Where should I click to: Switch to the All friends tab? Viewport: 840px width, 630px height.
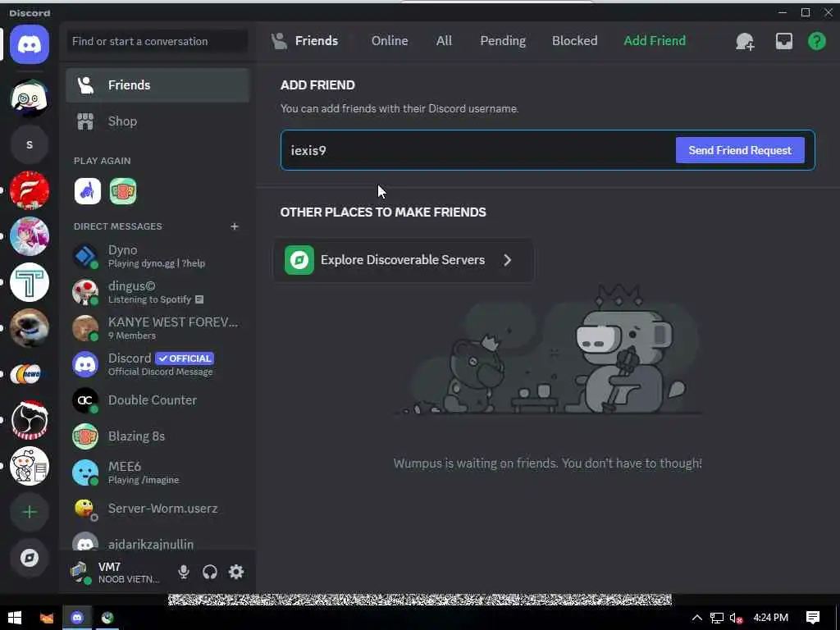tap(444, 41)
